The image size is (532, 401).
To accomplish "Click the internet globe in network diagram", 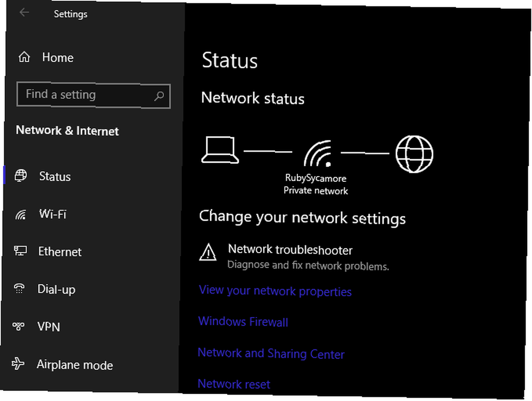I will [x=414, y=154].
